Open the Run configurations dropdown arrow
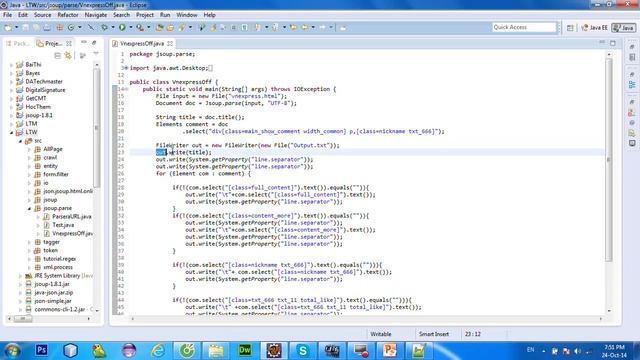 point(131,27)
